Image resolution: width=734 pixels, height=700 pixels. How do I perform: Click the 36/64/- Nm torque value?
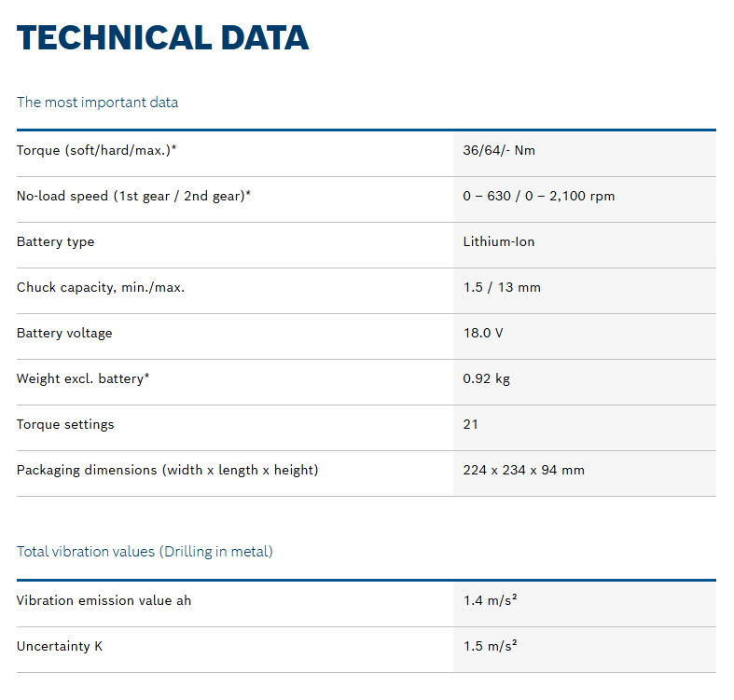499,150
